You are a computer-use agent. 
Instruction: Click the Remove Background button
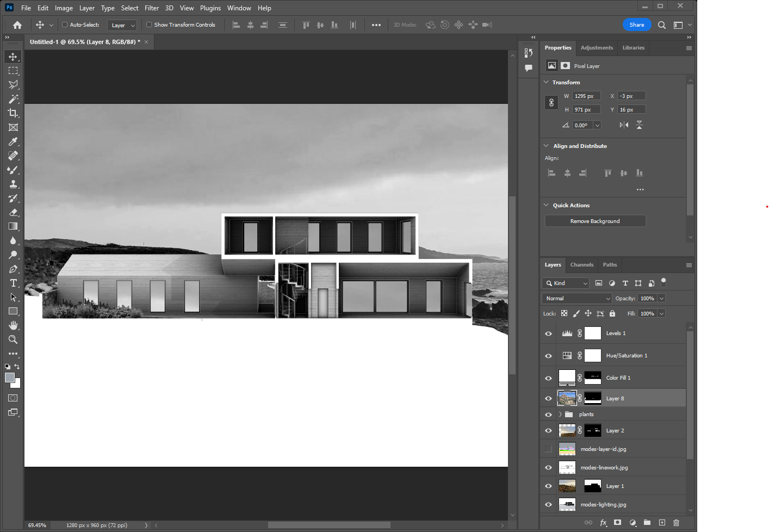click(595, 221)
